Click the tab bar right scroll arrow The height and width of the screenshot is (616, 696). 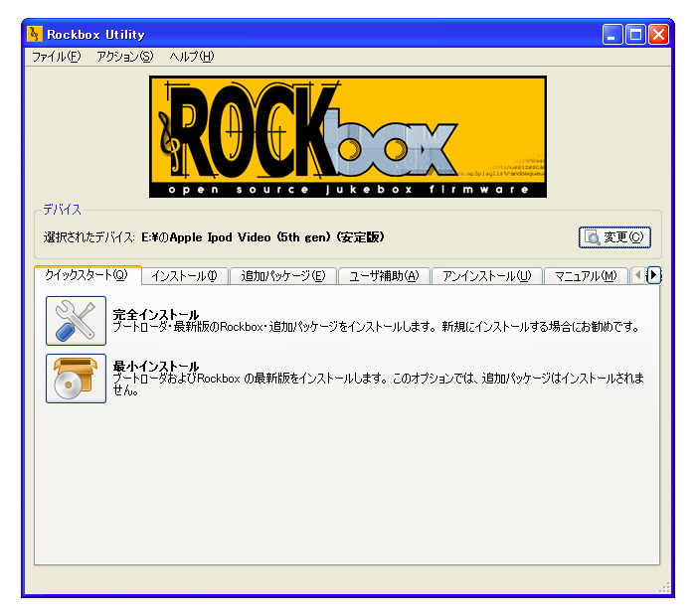(x=653, y=275)
